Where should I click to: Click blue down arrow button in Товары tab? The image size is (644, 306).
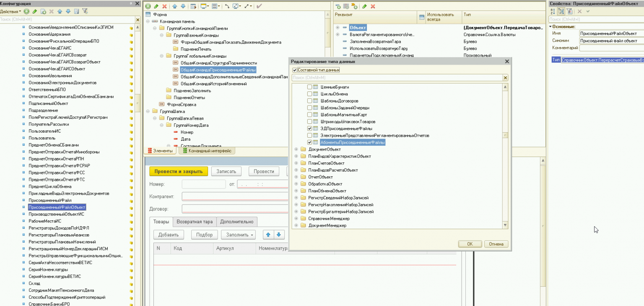click(x=278, y=234)
